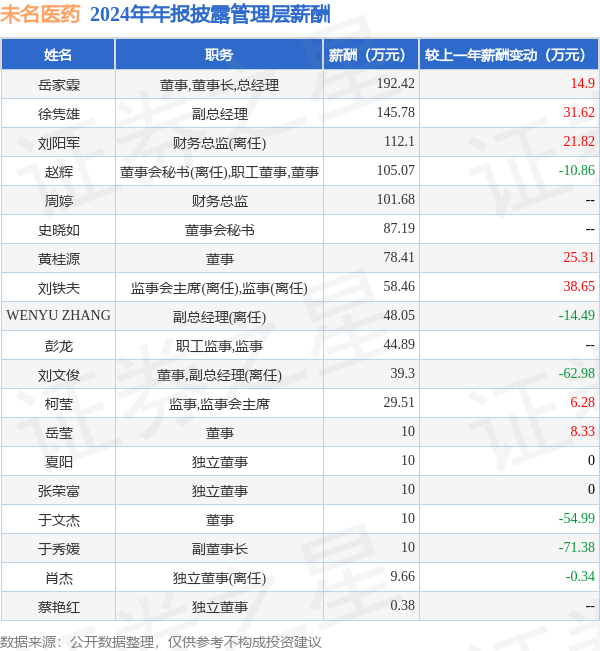The height and width of the screenshot is (651, 600).
Task: Click the salary value 48.05
Action: coord(399,316)
